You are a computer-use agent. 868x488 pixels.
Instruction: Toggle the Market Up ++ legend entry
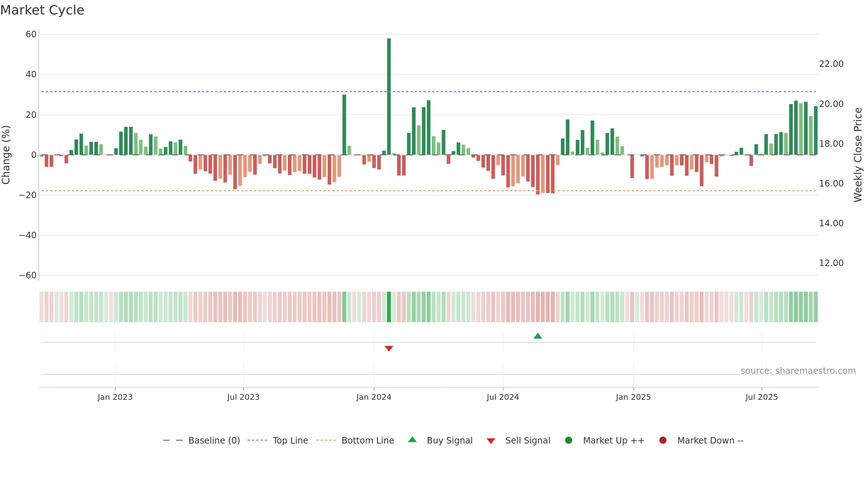coord(604,440)
